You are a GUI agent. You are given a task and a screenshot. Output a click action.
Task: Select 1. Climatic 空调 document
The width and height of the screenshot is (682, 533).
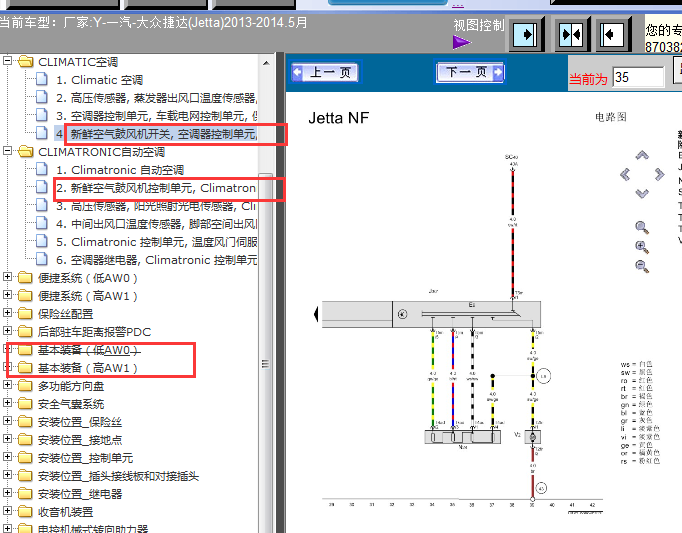(100, 80)
